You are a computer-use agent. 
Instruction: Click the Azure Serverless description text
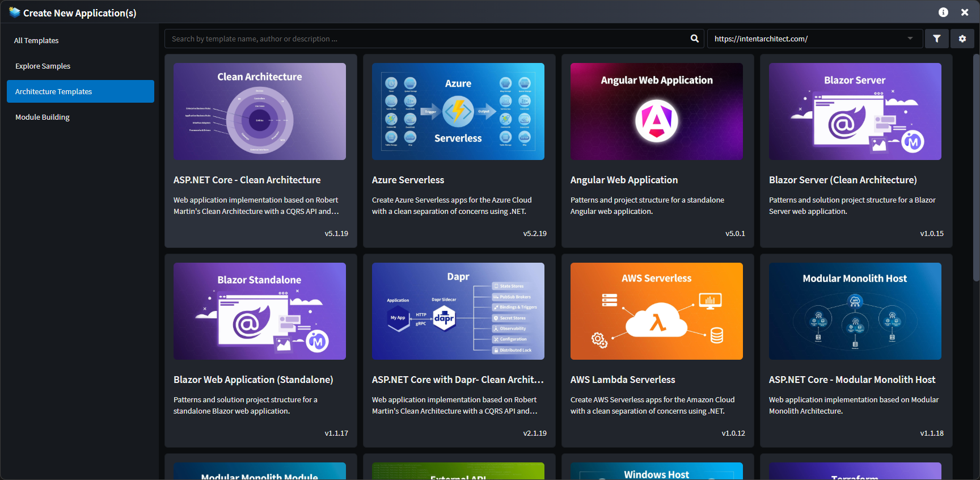pyautogui.click(x=452, y=205)
